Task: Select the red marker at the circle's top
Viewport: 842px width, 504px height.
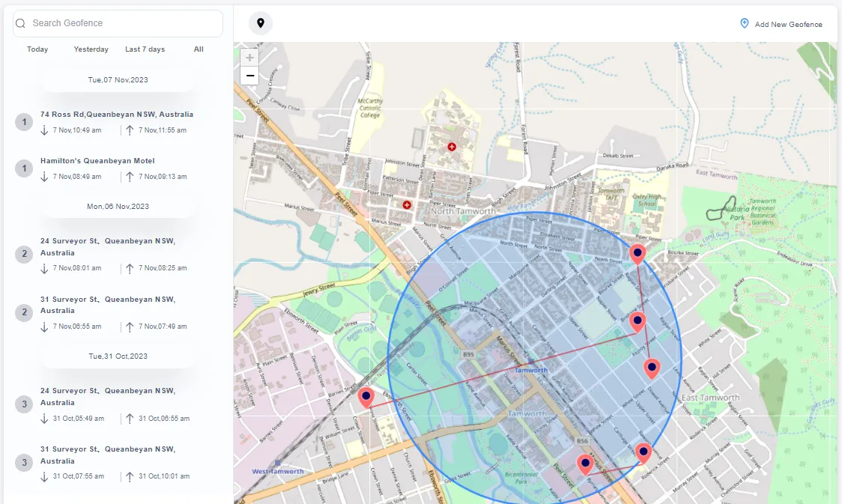Action: (x=637, y=253)
